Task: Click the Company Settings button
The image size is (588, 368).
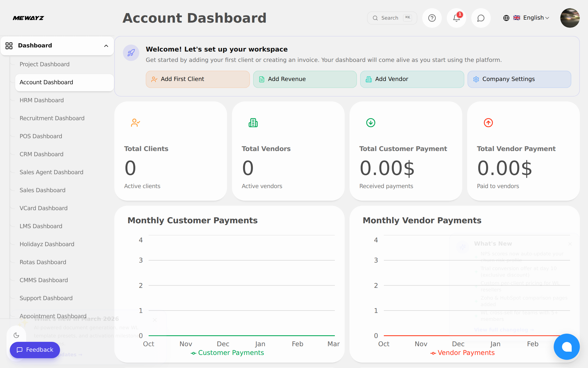Action: click(x=519, y=79)
